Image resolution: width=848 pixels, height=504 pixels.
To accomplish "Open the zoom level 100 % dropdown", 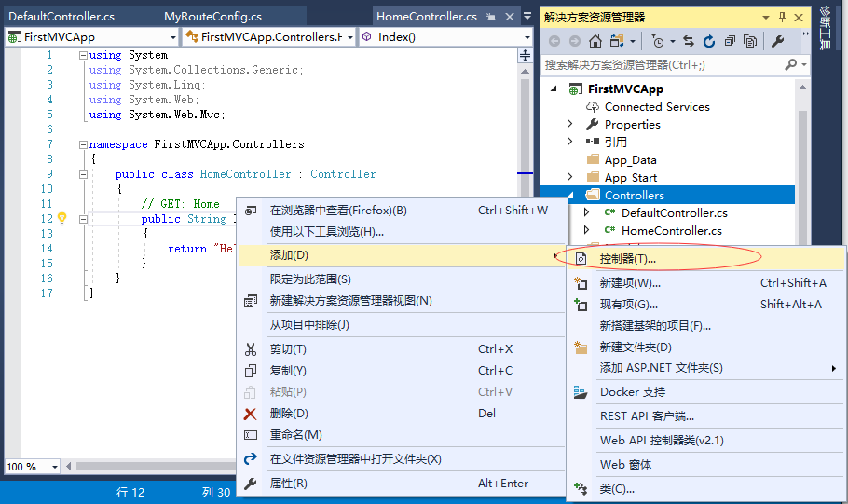I will click(x=55, y=467).
